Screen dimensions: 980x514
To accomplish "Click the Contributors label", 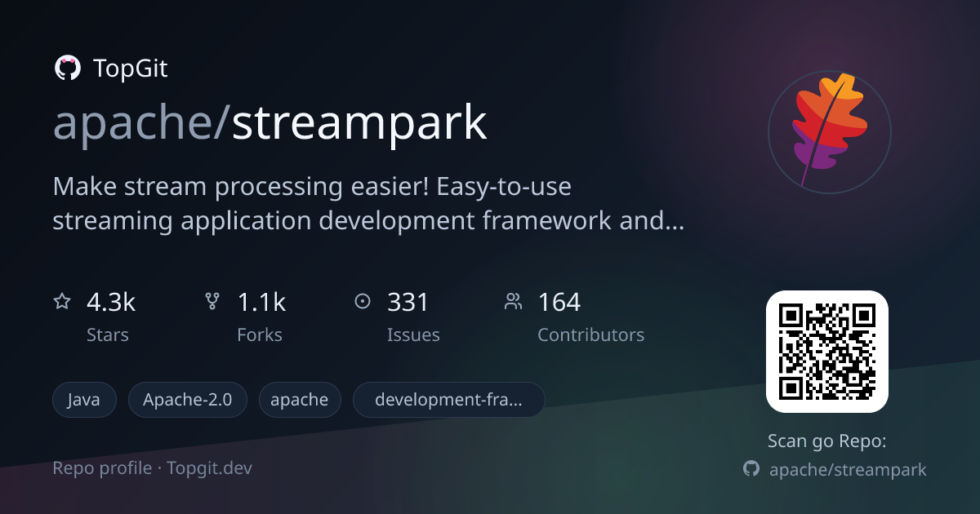I will 590,335.
